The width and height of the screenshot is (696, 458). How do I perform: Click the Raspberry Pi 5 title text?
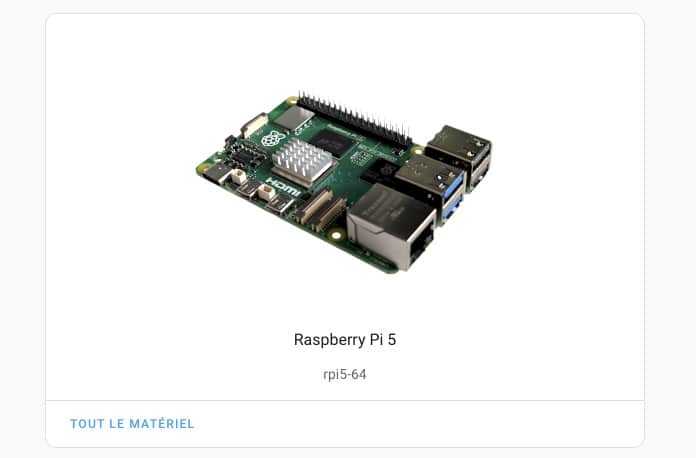click(x=345, y=340)
